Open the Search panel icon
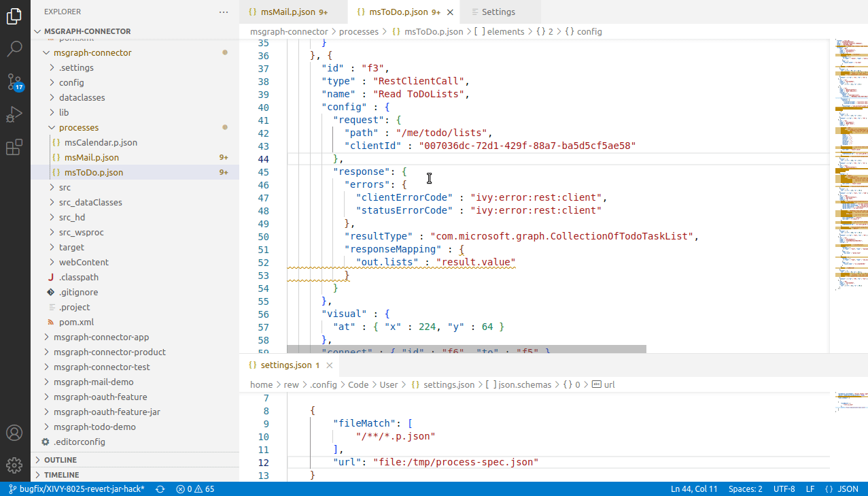The image size is (868, 496). 14,48
